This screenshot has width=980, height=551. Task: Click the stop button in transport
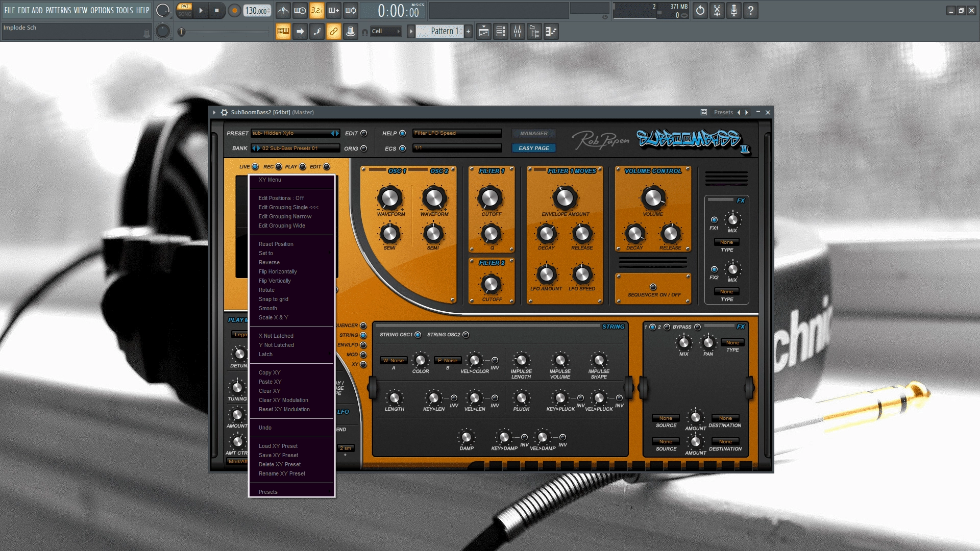tap(217, 10)
